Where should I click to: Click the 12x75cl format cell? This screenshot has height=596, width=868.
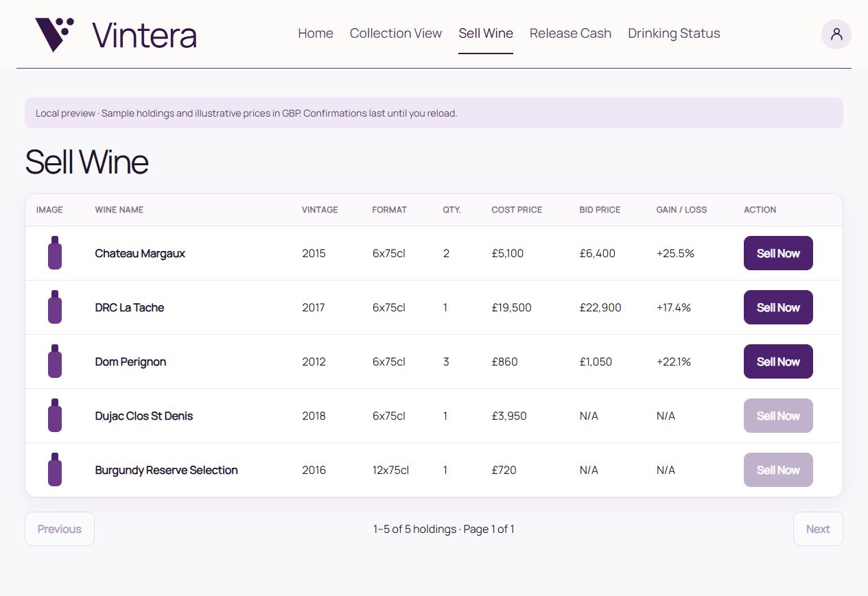(391, 470)
